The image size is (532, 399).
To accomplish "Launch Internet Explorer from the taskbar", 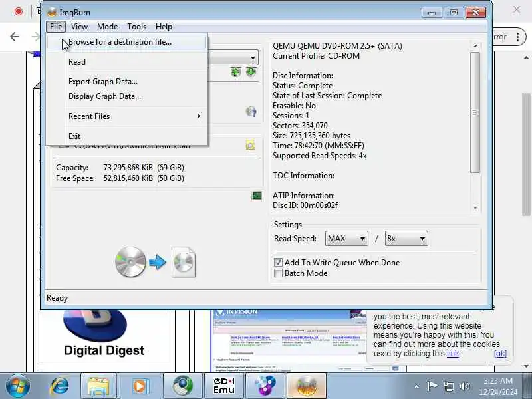I will click(x=60, y=386).
